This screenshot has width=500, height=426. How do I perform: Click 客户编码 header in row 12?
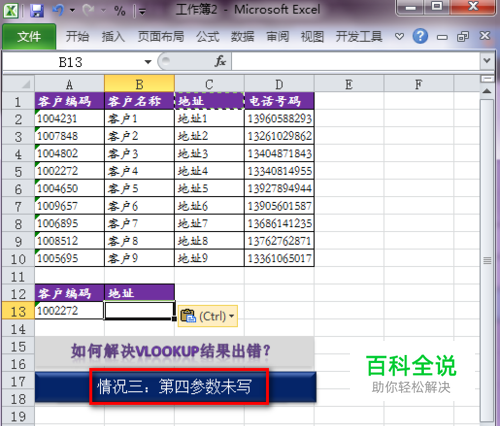[69, 293]
